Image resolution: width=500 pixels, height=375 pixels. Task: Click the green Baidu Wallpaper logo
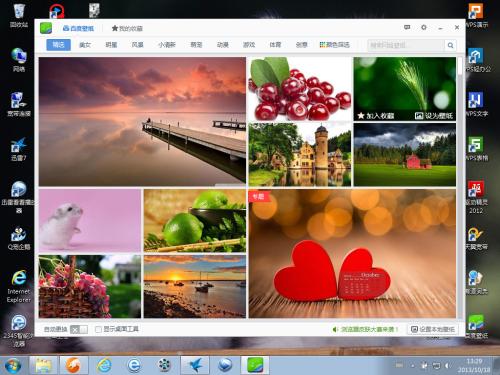tap(46, 28)
